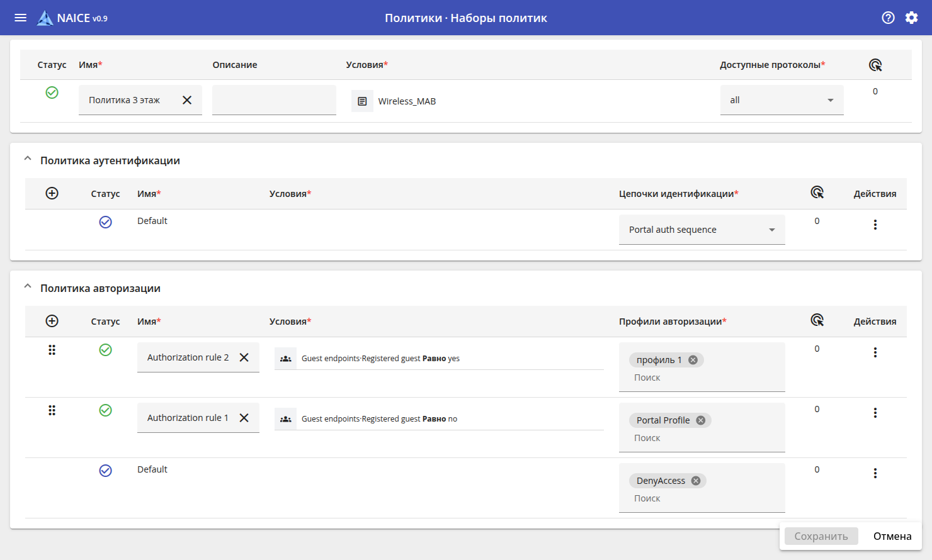Open Portal auth sequence dropdown

pyautogui.click(x=702, y=230)
